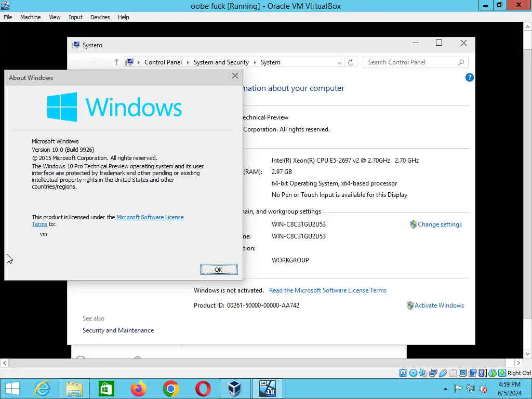This screenshot has height=399, width=532.
Task: Click the grayed shared folders indicator in VirtualBox status bar
Action: (x=453, y=373)
